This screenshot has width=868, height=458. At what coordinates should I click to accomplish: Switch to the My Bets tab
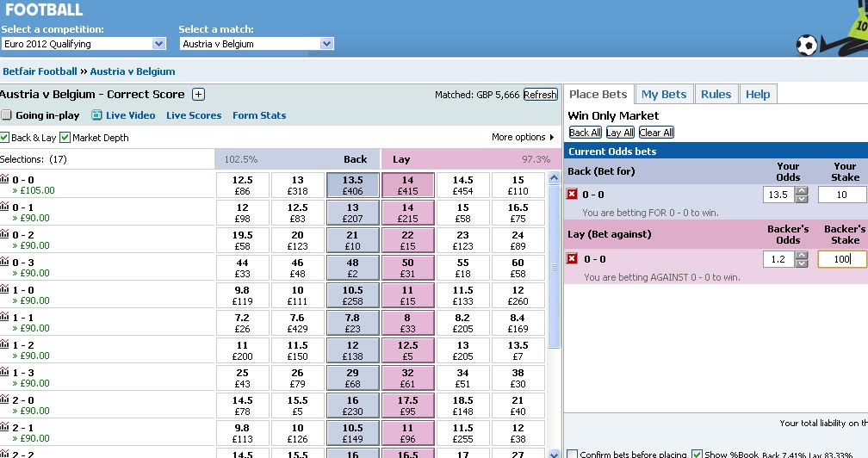(x=664, y=94)
